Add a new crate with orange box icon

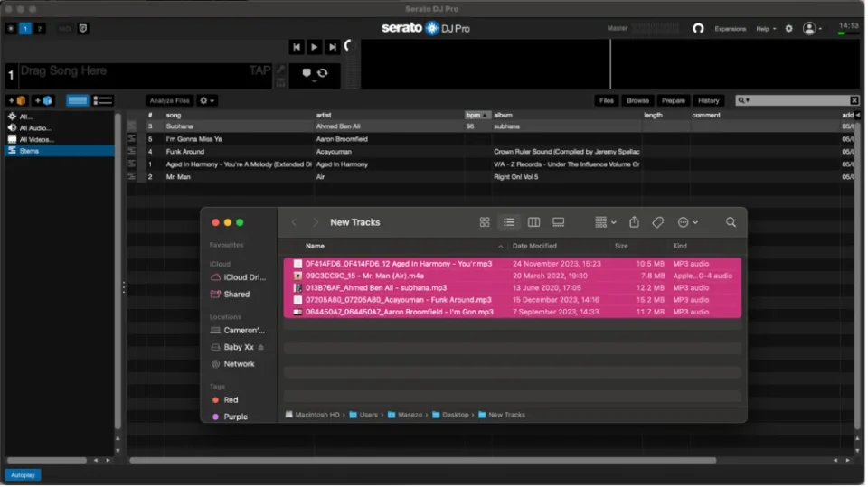(16, 100)
